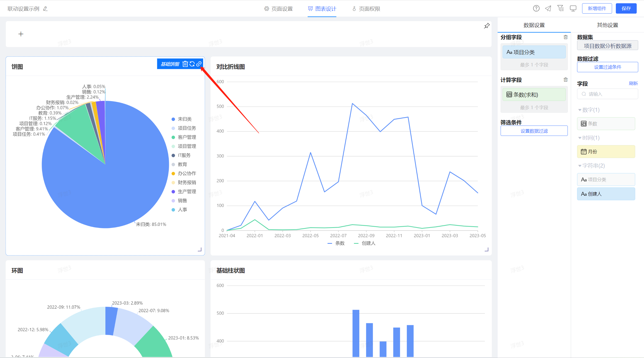This screenshot has width=644, height=358.
Task: Select the 条数(求和) calculation field chip
Action: point(534,95)
